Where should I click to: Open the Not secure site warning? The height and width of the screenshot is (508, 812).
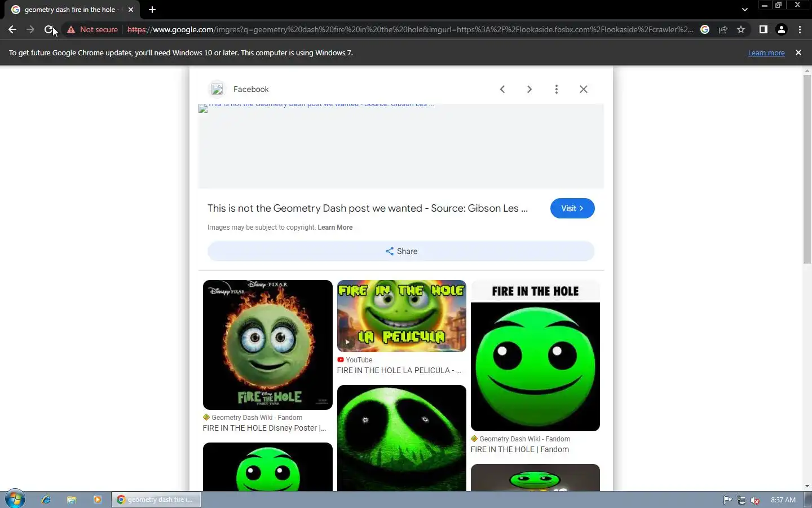coord(92,29)
